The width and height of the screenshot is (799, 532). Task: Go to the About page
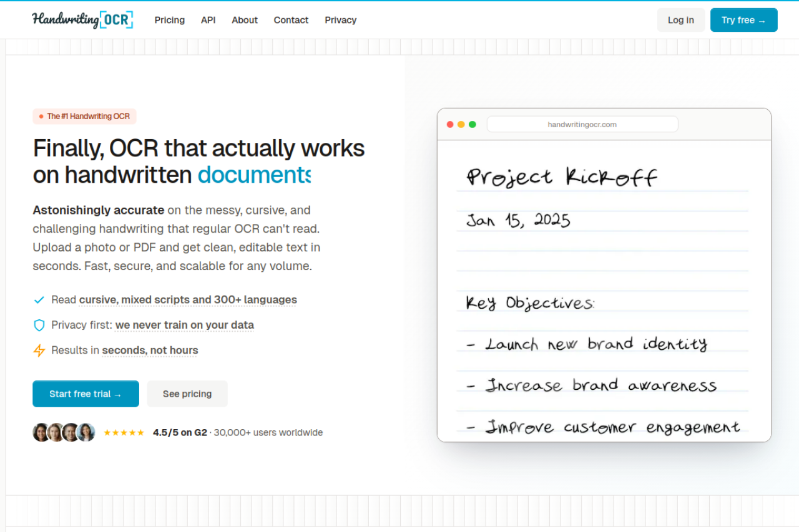(245, 20)
